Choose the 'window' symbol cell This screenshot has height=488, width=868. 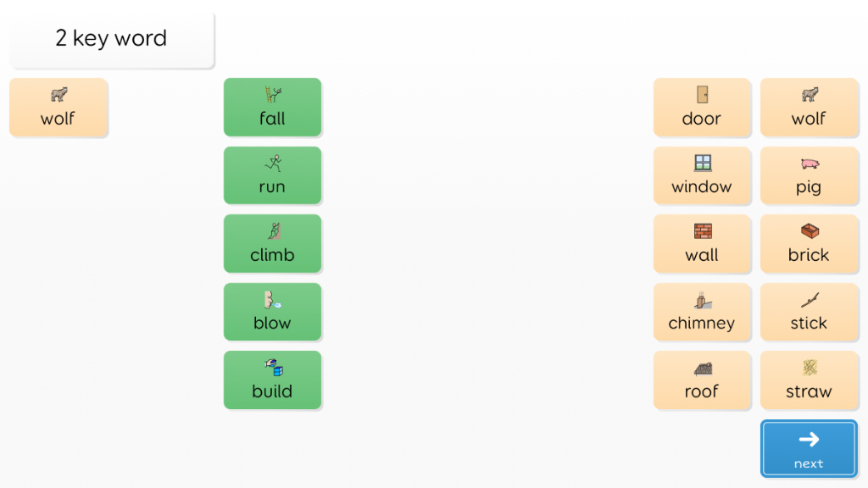(x=702, y=175)
